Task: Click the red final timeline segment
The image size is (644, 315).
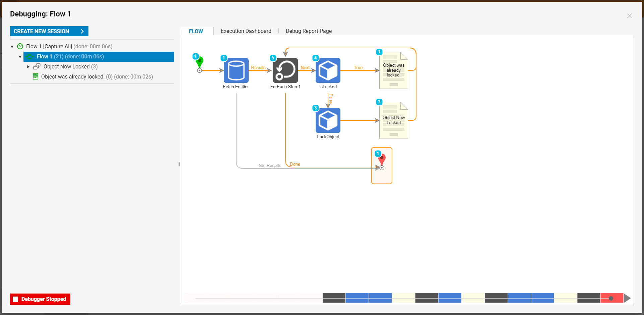Action: click(612, 298)
